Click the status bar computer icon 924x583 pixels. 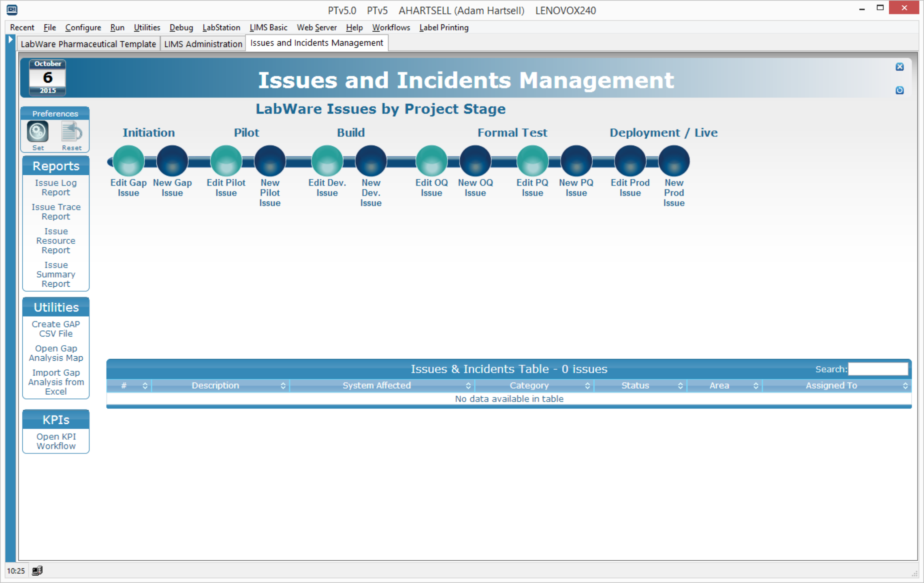click(37, 570)
